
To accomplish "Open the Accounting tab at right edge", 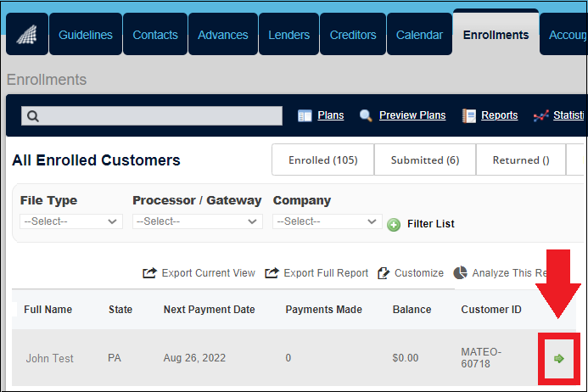I will pos(564,35).
